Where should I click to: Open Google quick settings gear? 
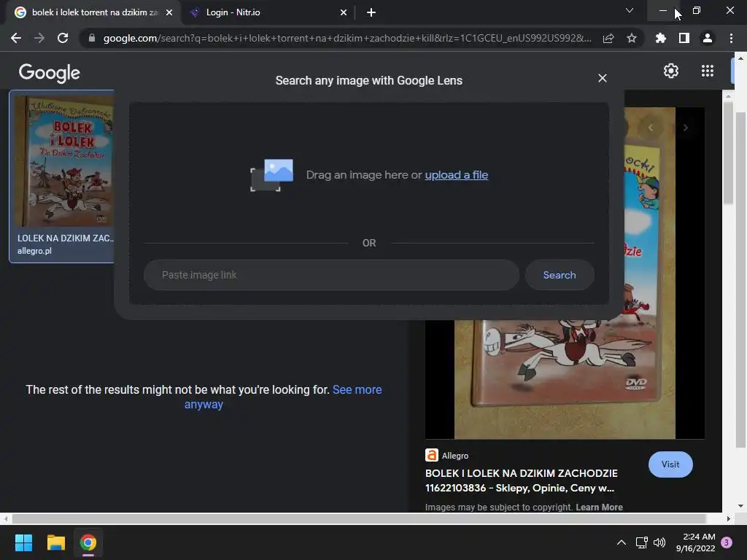click(671, 71)
